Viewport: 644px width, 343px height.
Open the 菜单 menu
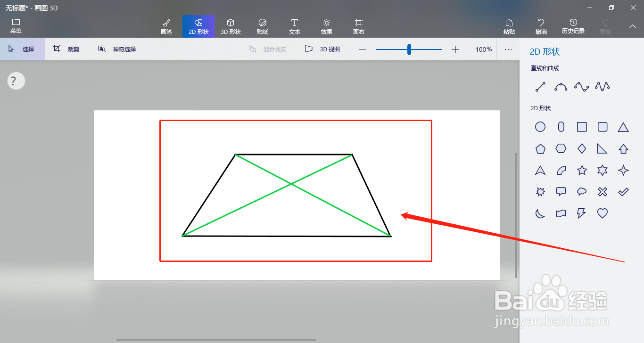point(16,26)
